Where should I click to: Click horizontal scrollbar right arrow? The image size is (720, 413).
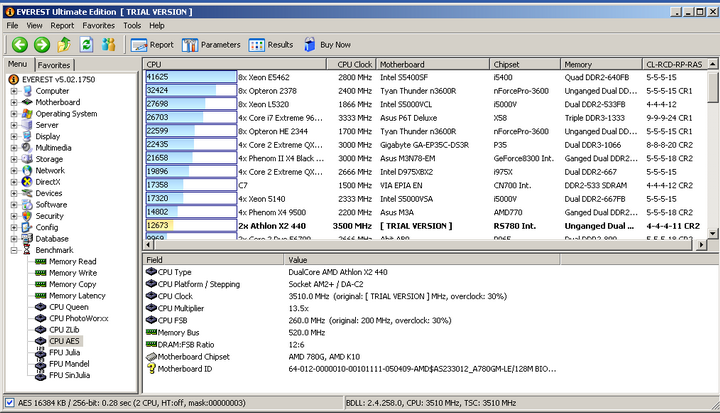point(701,245)
